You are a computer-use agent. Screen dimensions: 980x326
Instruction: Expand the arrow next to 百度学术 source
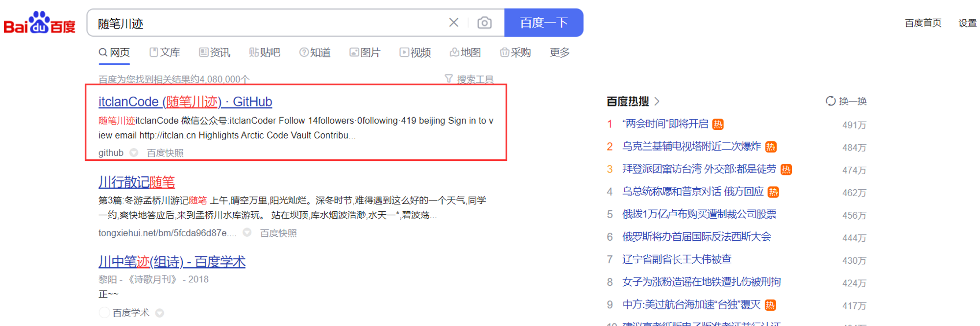[160, 313]
